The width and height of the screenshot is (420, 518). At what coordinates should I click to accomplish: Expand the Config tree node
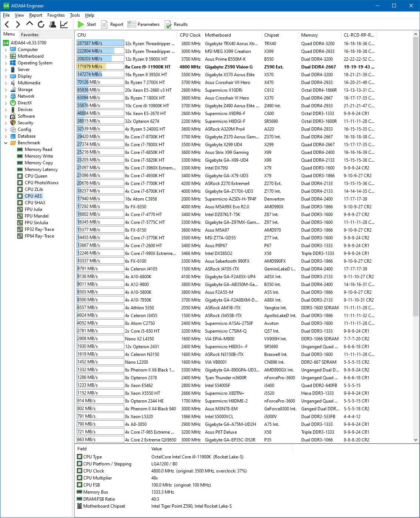tap(6, 129)
